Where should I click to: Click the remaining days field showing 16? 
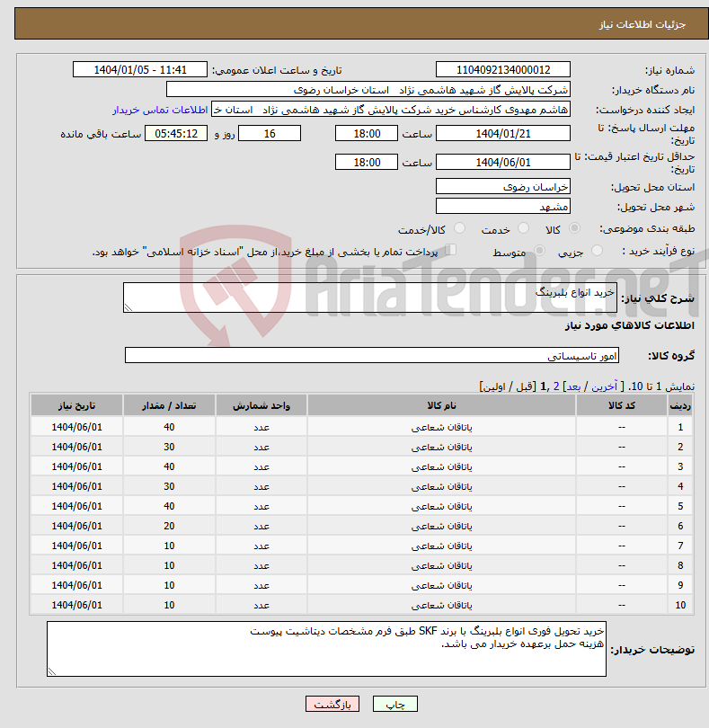coord(270,134)
